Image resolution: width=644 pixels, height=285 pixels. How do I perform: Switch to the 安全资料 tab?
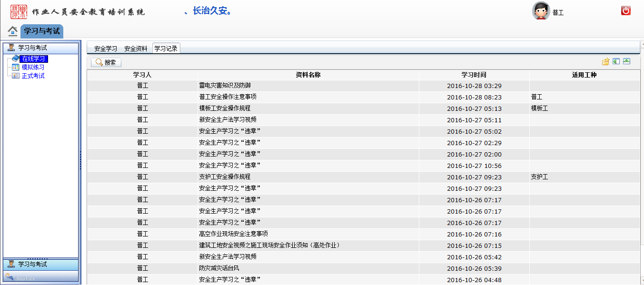coord(136,49)
